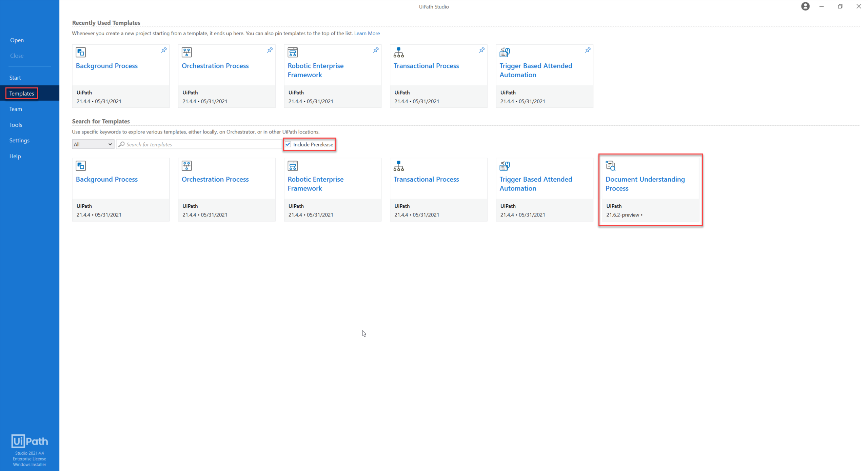Open Transactional Process title in Recently Used
868x471 pixels.
[x=426, y=66]
